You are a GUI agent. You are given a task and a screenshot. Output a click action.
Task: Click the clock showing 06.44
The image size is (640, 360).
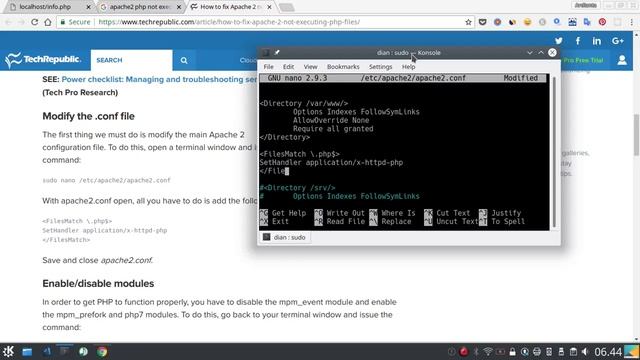coord(608,351)
